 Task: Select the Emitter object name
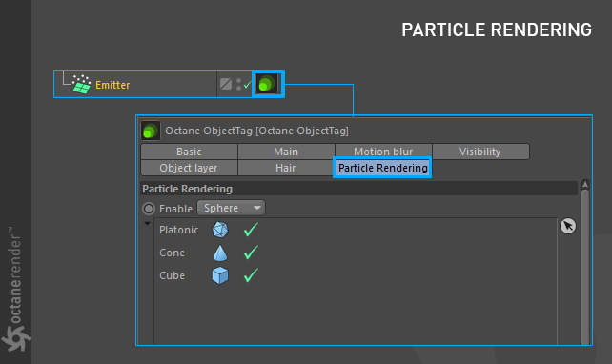(x=112, y=85)
